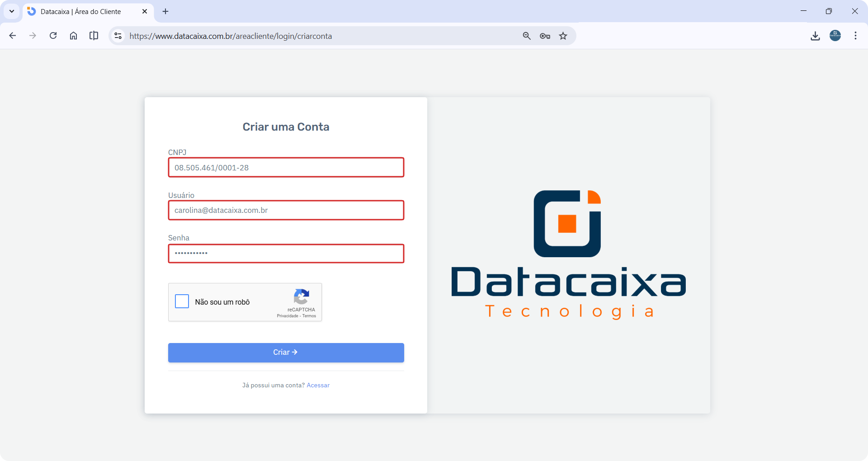868x461 pixels.
Task: Click the site information icon
Action: pyautogui.click(x=118, y=36)
